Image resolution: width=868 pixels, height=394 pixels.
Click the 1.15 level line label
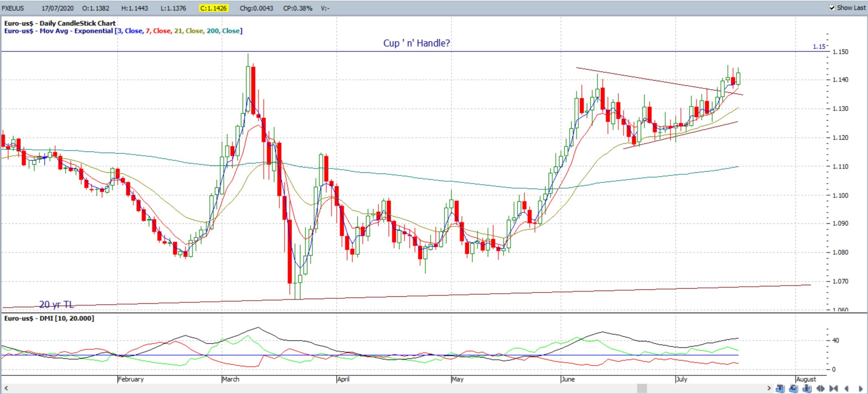tap(819, 47)
